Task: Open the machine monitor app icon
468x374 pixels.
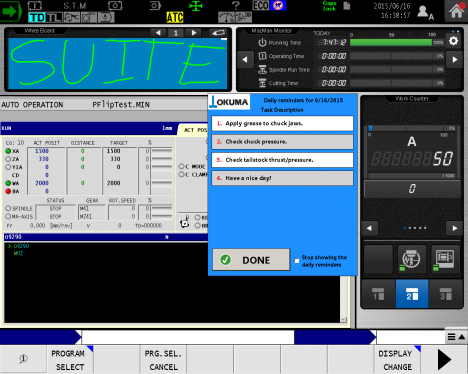Action: [x=445, y=259]
